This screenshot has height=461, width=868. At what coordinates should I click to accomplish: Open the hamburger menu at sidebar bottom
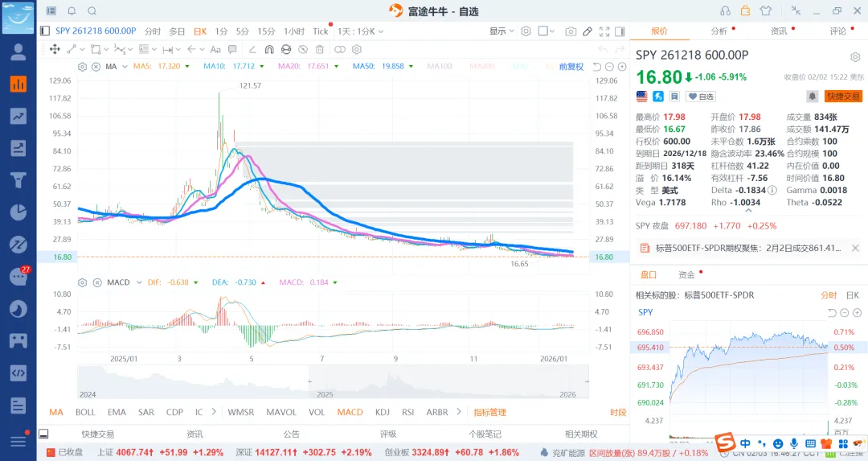[x=18, y=441]
